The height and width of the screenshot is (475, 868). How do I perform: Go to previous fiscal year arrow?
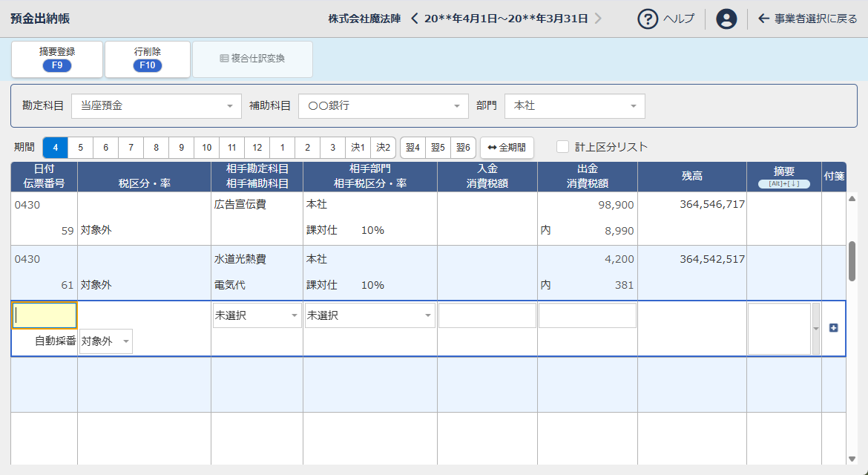(415, 19)
